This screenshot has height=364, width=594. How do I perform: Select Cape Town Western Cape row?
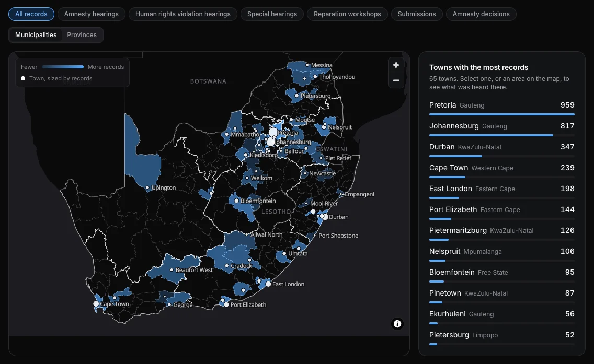502,170
